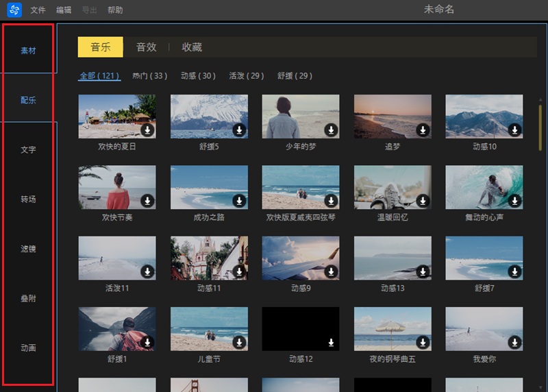Screen dimensions: 548x392
Task: Open the 导出 menu
Action: pos(89,10)
